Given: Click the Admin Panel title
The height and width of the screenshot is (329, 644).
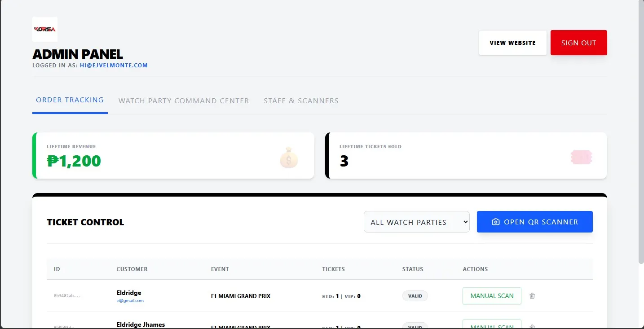Looking at the screenshot, I should [78, 54].
